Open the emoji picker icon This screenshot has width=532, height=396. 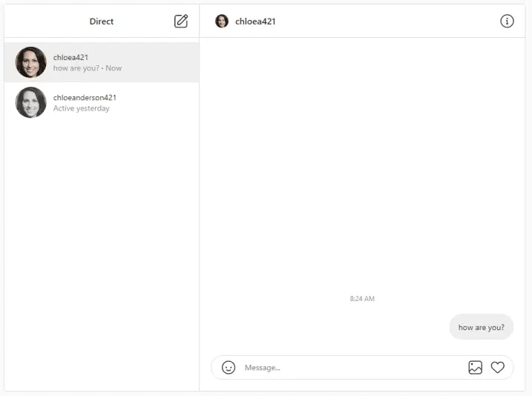tap(229, 367)
